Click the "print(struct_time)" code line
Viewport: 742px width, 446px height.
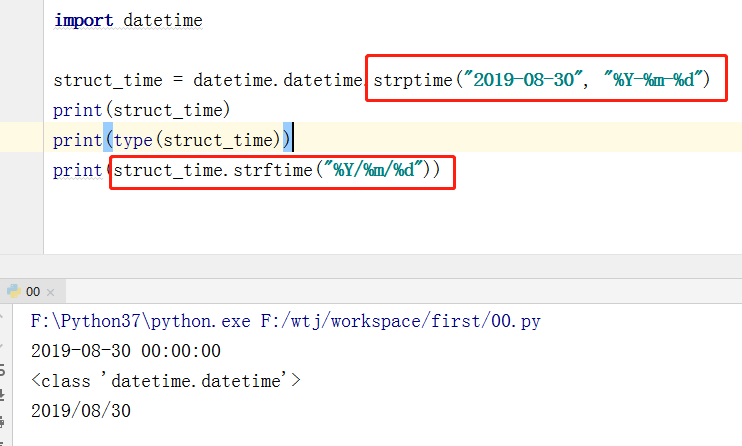[x=141, y=110]
